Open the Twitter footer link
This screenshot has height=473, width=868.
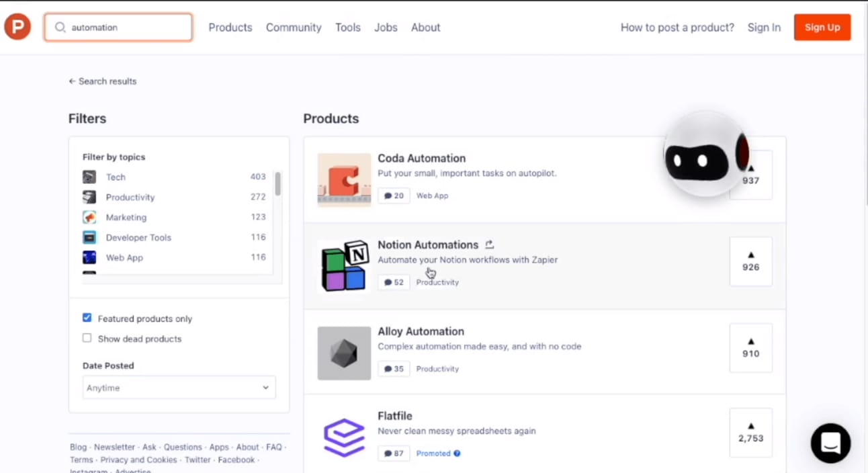pos(198,460)
